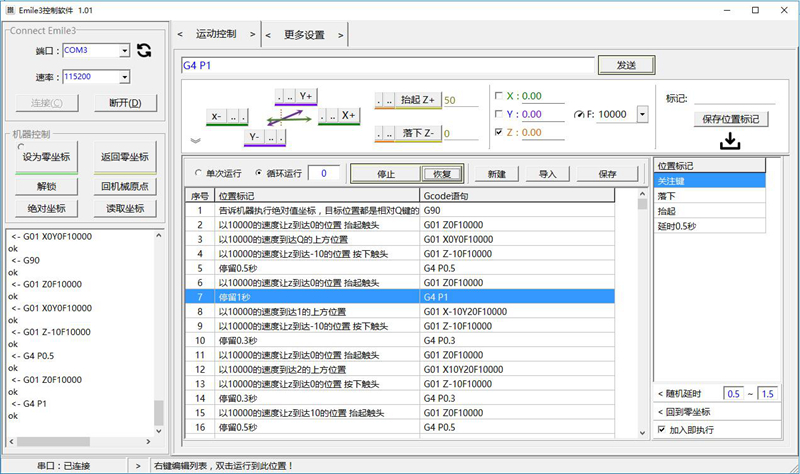Screen dimensions: 800x474
Task: Click the 发送 send button
Action: pyautogui.click(x=626, y=65)
